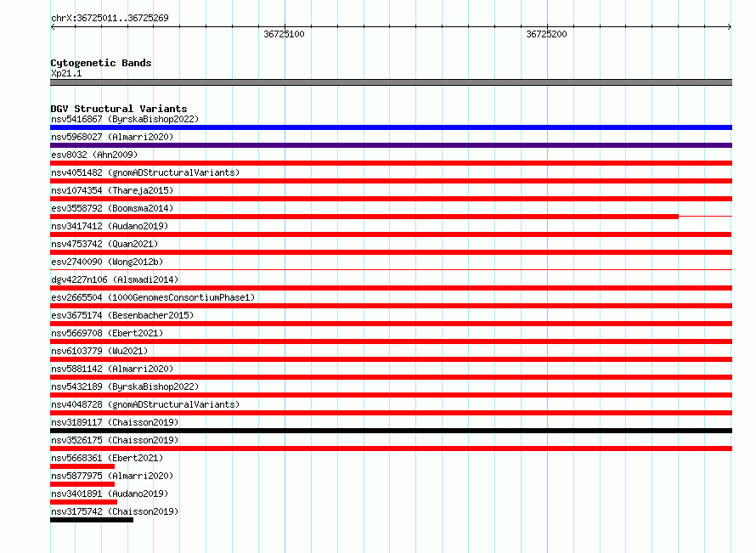Viewport: 756px width, 553px height.
Task: Select the blue nsv5416867 variant bar
Action: (x=391, y=127)
